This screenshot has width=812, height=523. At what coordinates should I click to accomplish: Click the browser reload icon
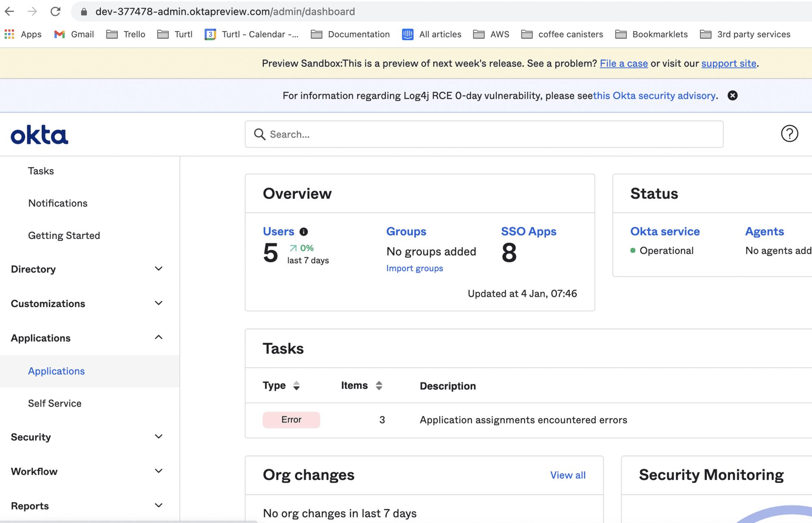(x=55, y=11)
